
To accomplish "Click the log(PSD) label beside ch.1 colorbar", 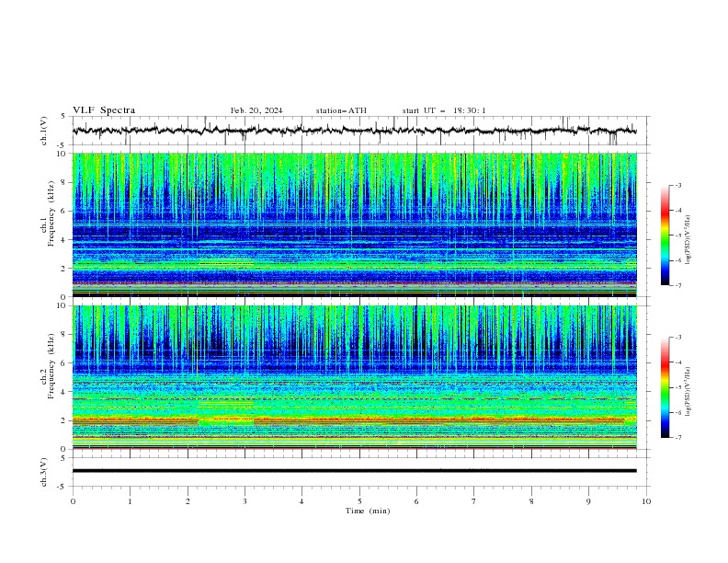I will [688, 239].
